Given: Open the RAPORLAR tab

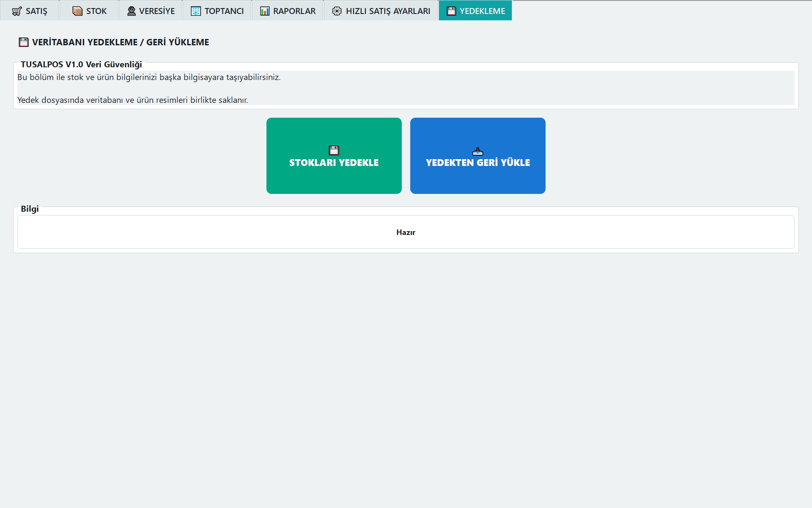Looking at the screenshot, I should (288, 11).
